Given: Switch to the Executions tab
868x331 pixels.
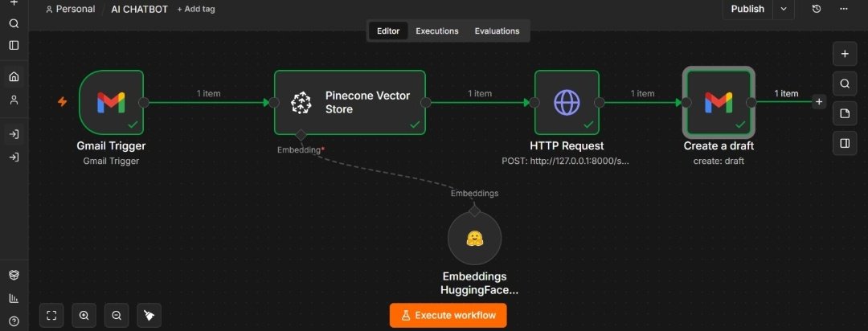Looking at the screenshot, I should coord(436,31).
